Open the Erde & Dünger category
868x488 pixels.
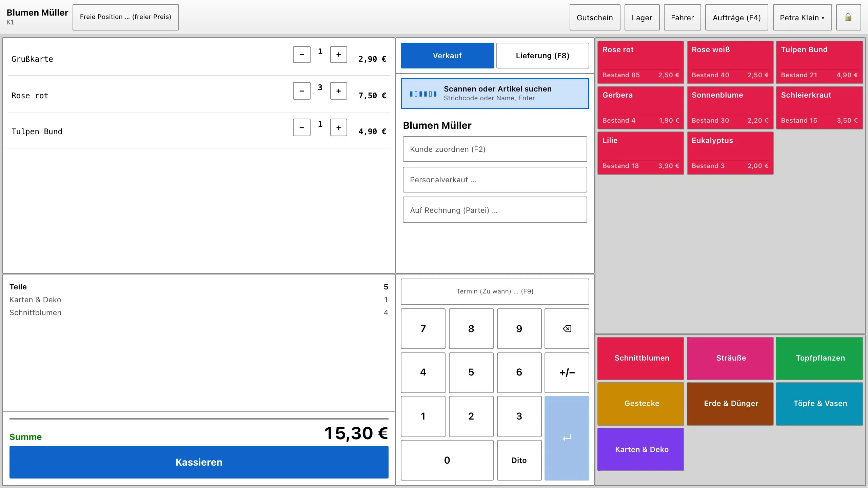pyautogui.click(x=730, y=404)
